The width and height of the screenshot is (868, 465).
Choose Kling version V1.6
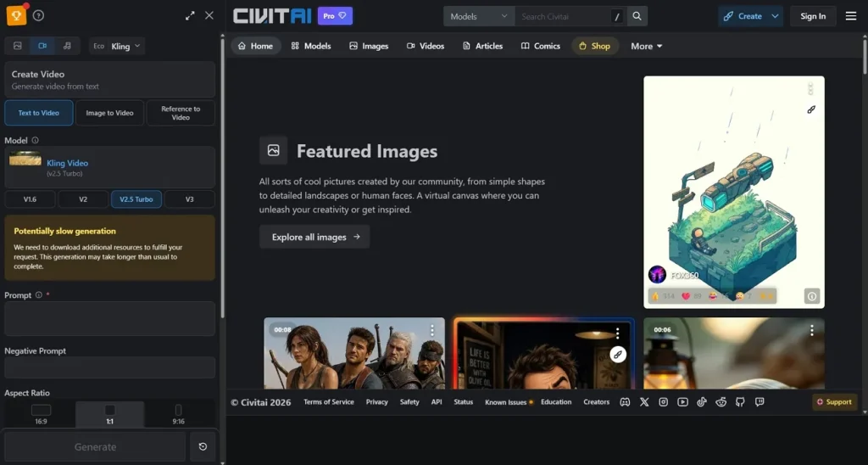(x=30, y=199)
